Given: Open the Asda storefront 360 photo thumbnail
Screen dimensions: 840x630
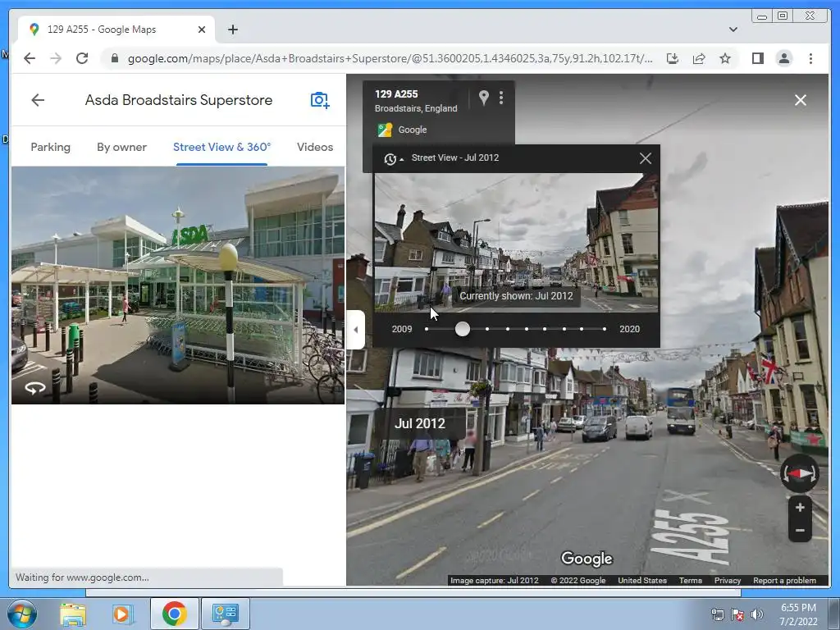Looking at the screenshot, I should click(x=178, y=285).
